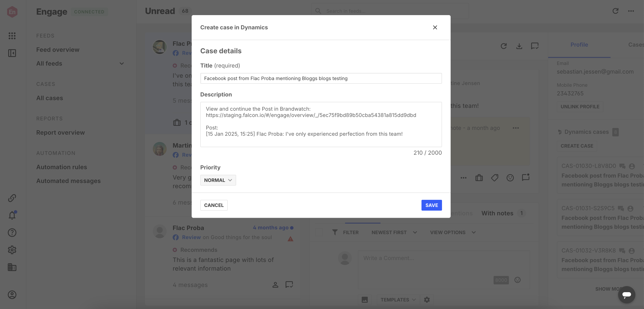Open case CAS-01032-V3R8K8

click(x=600, y=260)
